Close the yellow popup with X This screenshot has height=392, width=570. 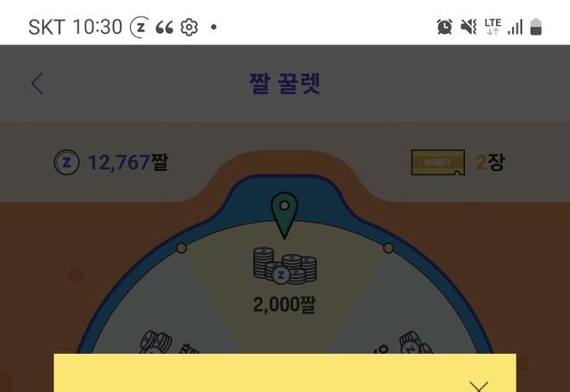pyautogui.click(x=479, y=387)
